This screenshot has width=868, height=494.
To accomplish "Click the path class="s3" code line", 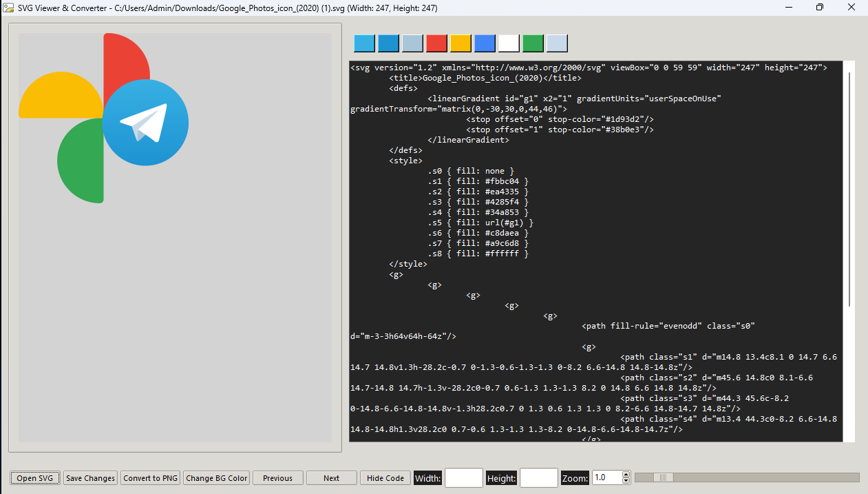I will click(705, 398).
